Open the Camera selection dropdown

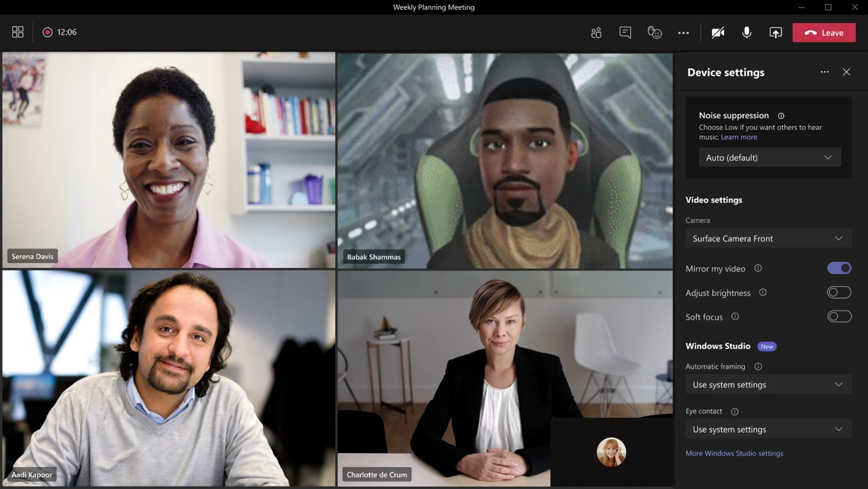[x=768, y=238]
